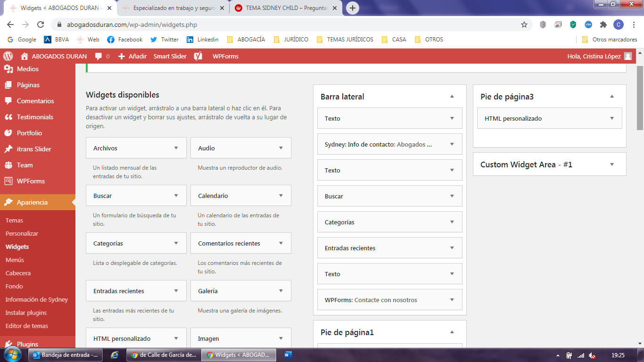Switch to TEMA SIDNEY CHILD browser tab
Screen dimensions: 644x362
(x=287, y=8)
